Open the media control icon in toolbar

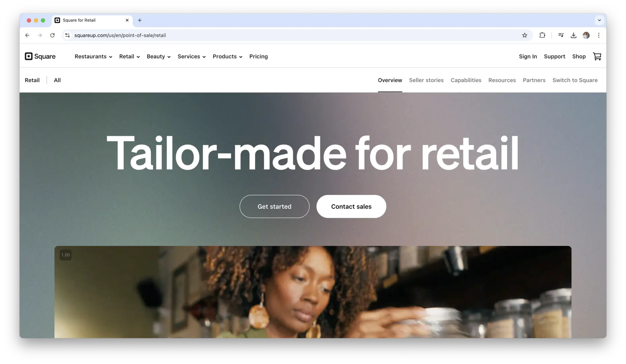click(x=561, y=35)
